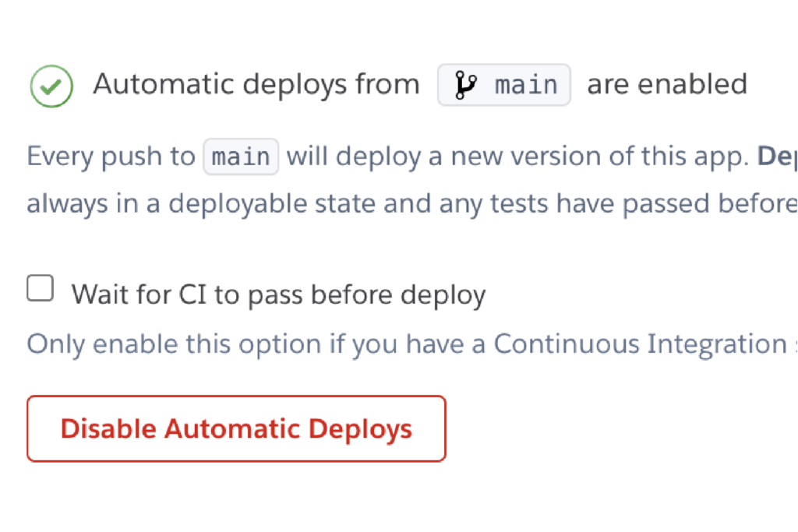Click the 'before deploy' label text
The width and height of the screenshot is (798, 532).
pyautogui.click(x=397, y=294)
